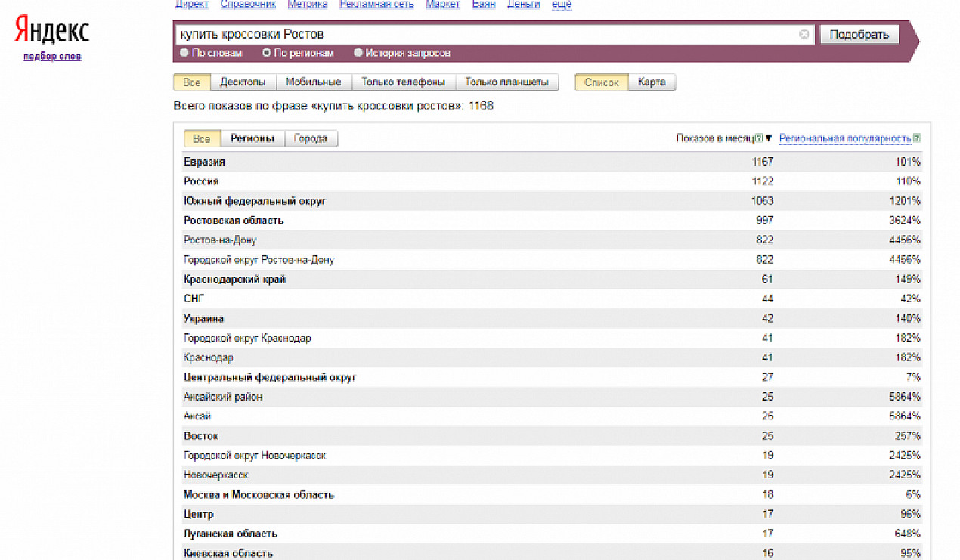
Task: Click the Яндекс logo
Action: [52, 31]
